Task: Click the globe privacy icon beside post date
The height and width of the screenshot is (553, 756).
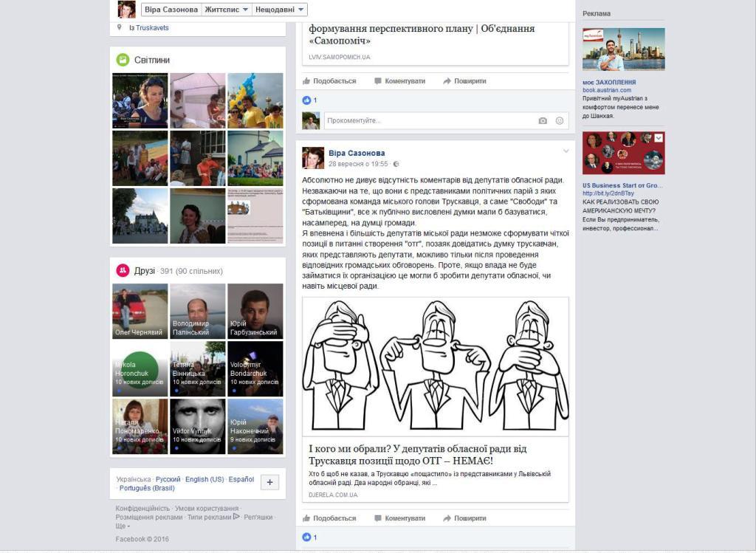Action: pos(396,164)
